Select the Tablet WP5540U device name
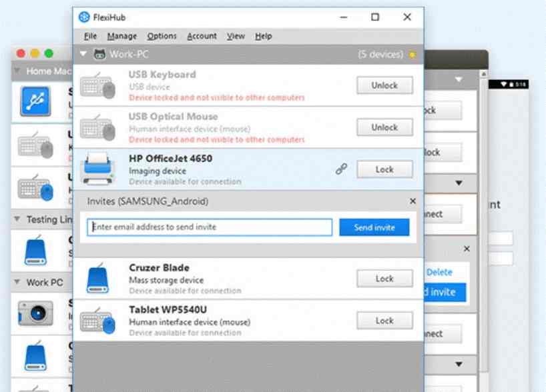546x392 pixels. [x=168, y=309]
